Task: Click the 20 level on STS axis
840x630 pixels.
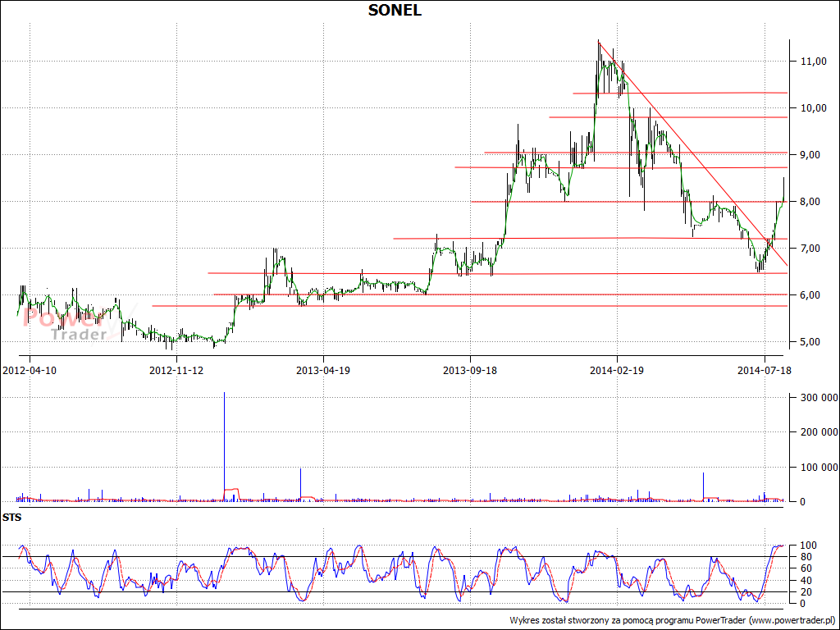Action: tap(806, 592)
